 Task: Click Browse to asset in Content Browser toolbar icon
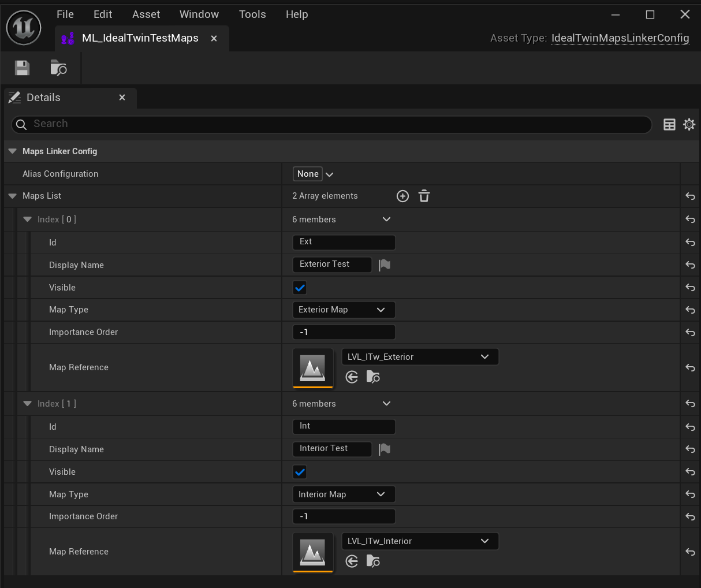58,68
